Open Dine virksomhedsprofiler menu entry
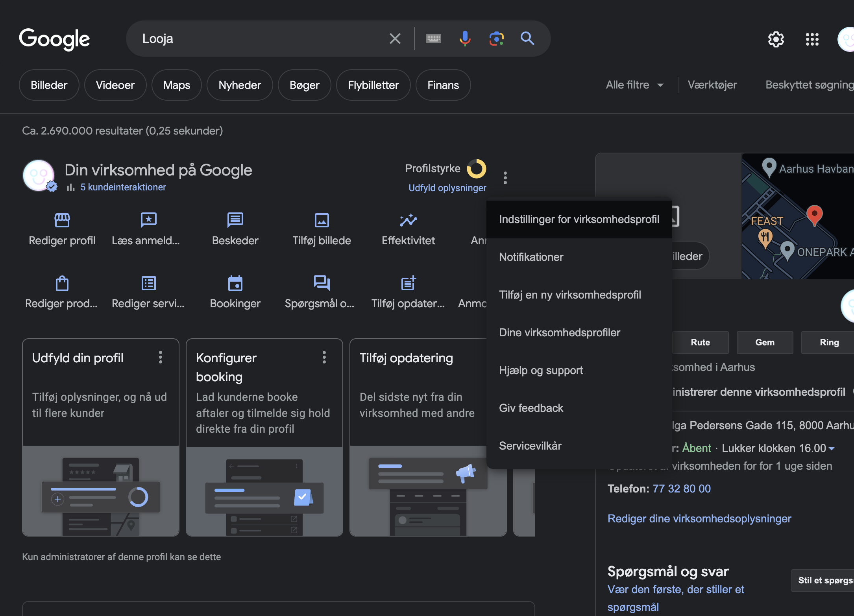 coord(579,332)
